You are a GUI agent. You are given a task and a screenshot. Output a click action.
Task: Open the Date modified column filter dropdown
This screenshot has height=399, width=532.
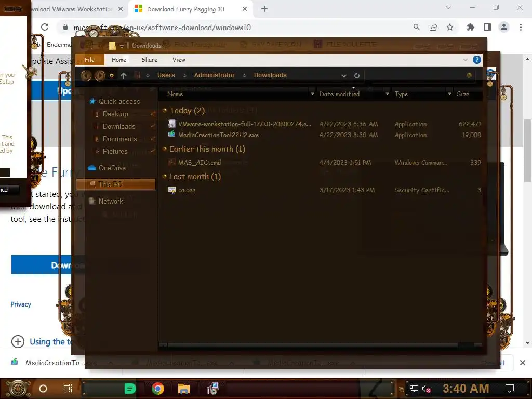coord(387,94)
